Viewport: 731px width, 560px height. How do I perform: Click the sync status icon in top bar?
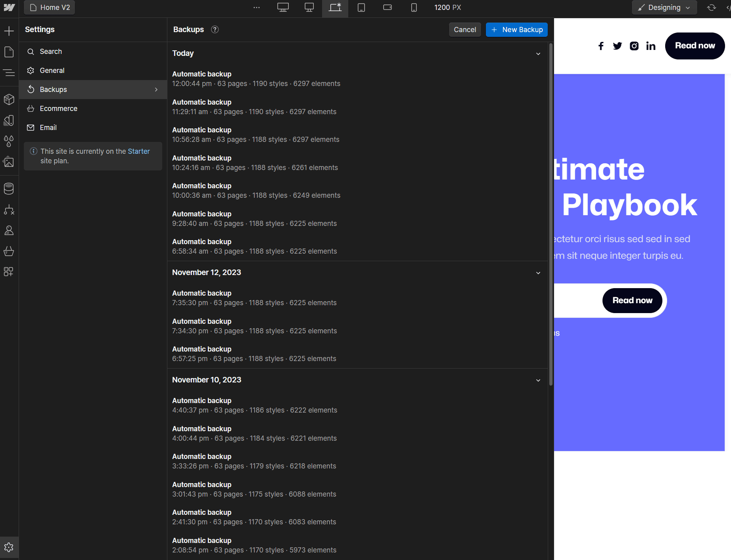point(712,8)
